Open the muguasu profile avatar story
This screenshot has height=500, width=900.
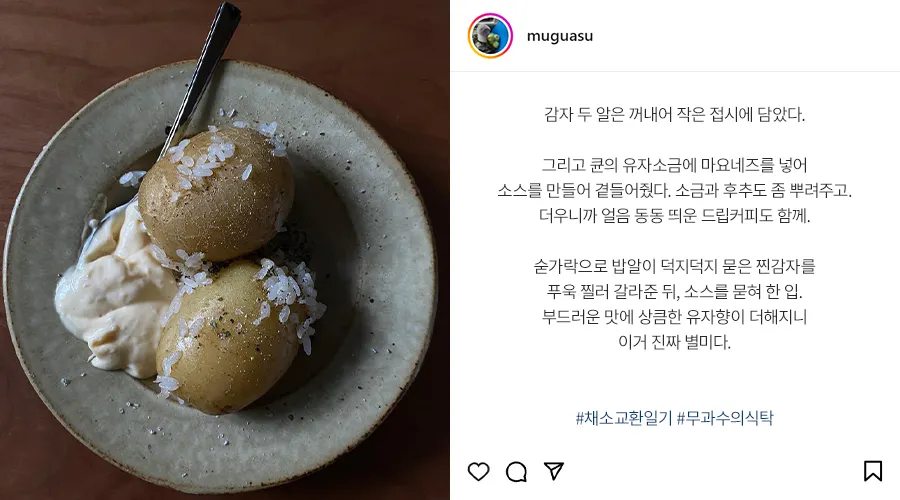(490, 36)
